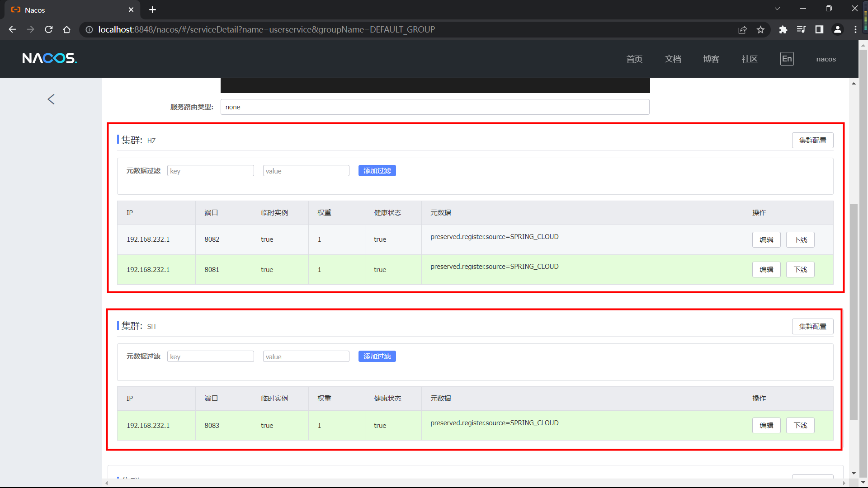
Task: Toggle the browser side panel icon
Action: 819,29
